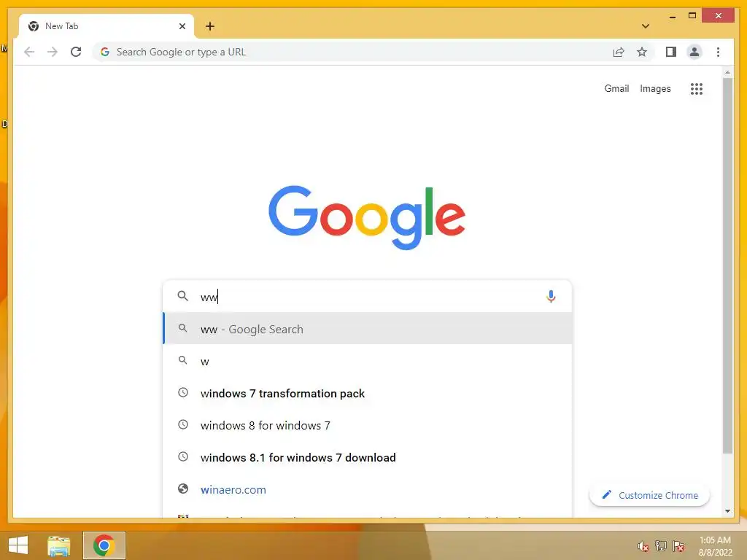
Task: Open Chrome's three-dot menu
Action: tap(718, 52)
